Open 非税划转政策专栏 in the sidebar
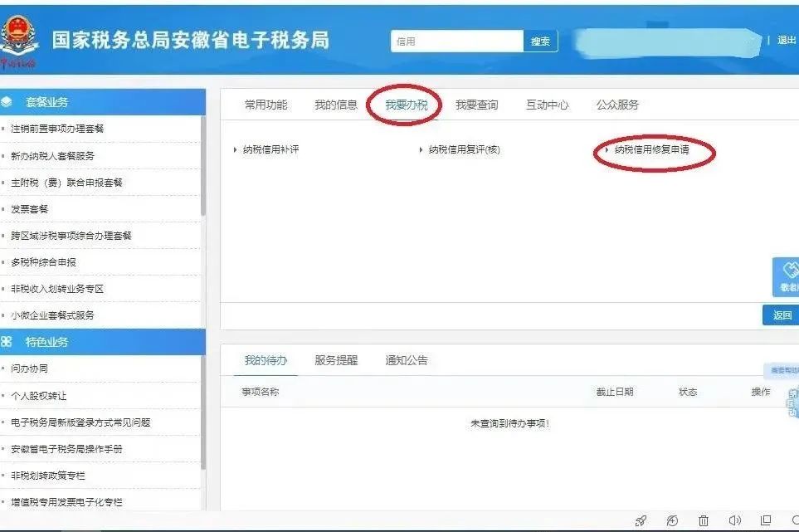Screen dimensions: 799x532 [x=48, y=476]
